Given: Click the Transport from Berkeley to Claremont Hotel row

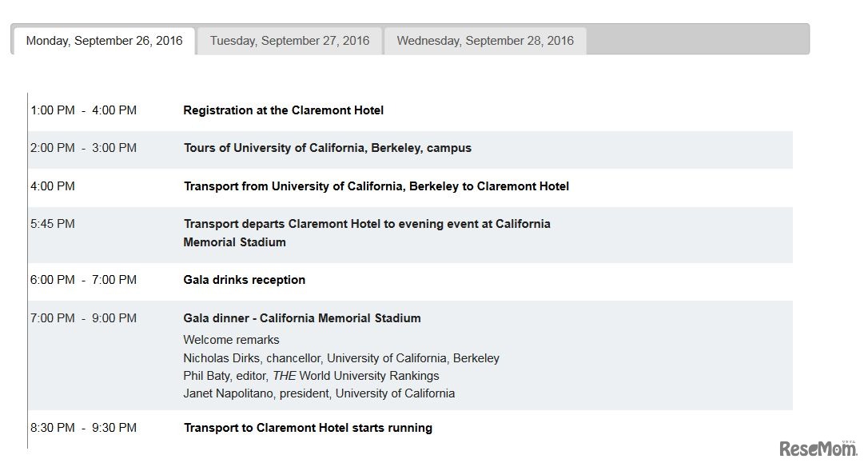Looking at the screenshot, I should tap(376, 186).
